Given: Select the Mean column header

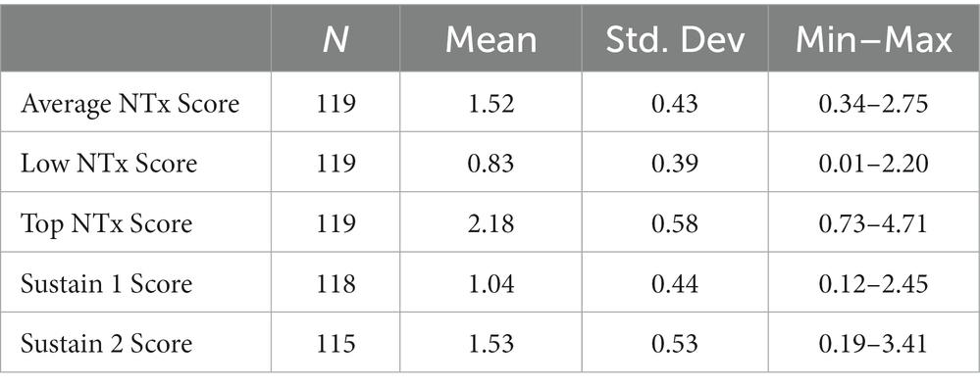Looking at the screenshot, I should [490, 40].
